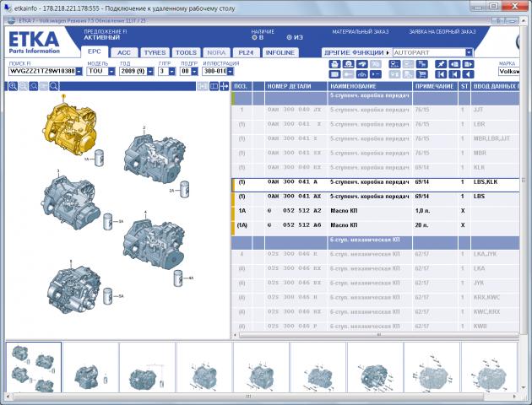Click the НАИМЕНОВАНИЕ column header
Viewport: 532px width, 405px height.
[x=370, y=86]
